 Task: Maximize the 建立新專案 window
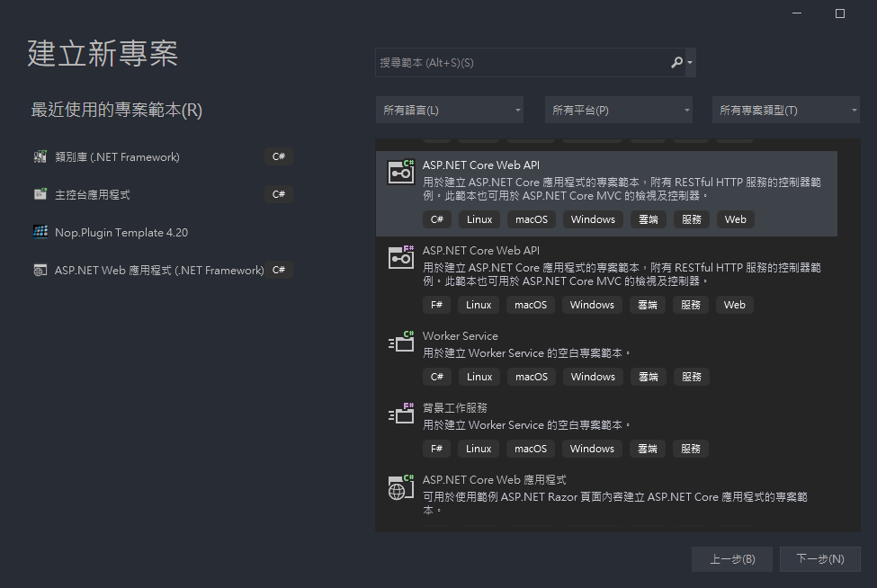click(x=839, y=13)
